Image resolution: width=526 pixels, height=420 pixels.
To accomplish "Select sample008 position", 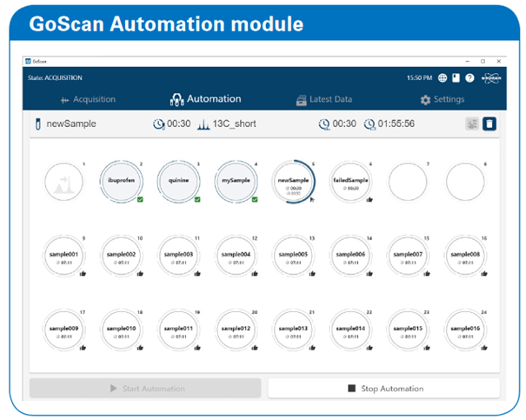I will tap(465, 256).
